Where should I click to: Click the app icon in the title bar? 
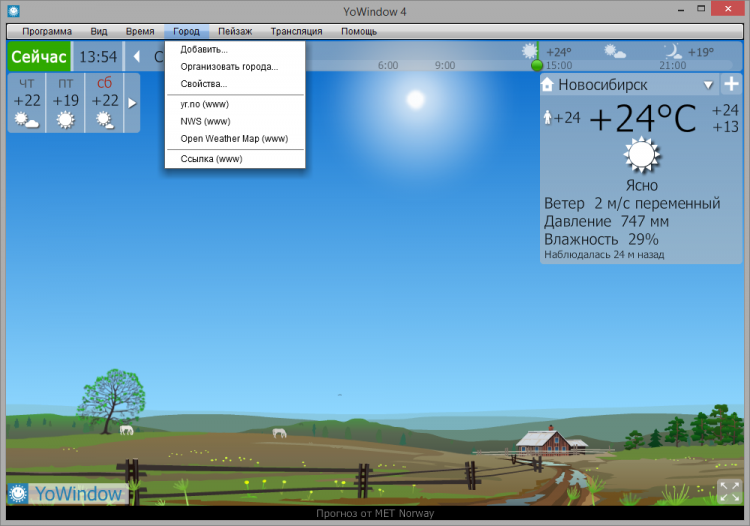[13, 11]
